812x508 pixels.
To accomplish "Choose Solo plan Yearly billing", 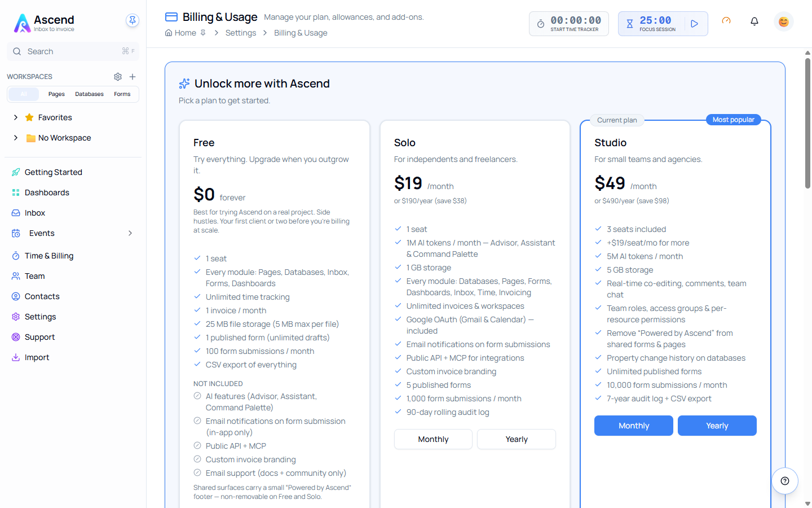I will point(517,439).
